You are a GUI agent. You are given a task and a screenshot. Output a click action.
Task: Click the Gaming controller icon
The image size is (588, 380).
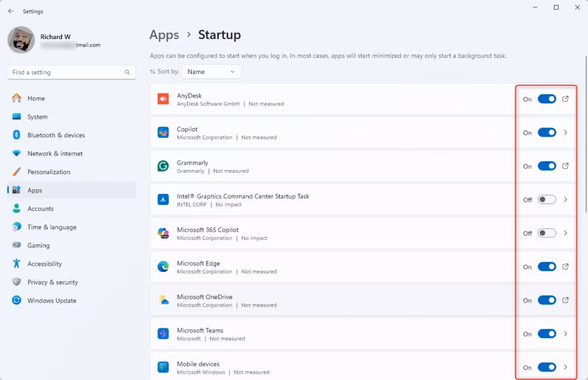tap(17, 245)
